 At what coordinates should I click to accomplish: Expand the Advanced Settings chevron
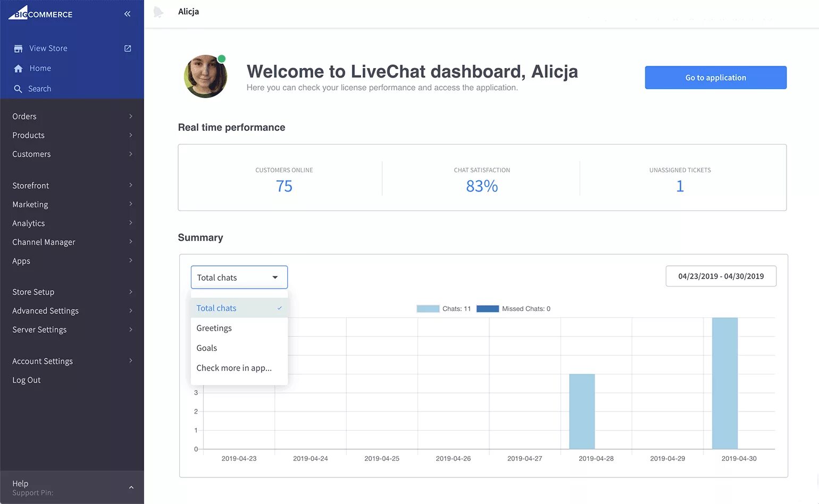point(131,310)
